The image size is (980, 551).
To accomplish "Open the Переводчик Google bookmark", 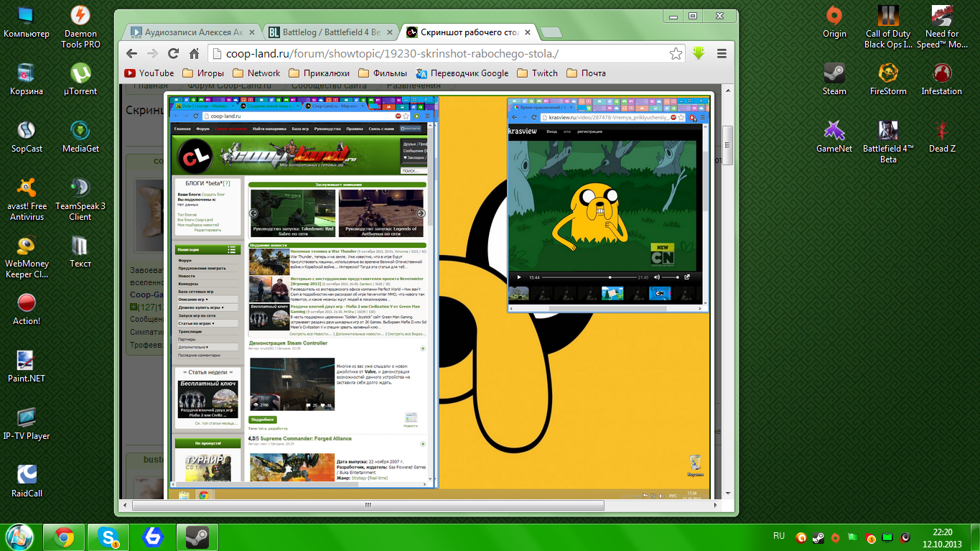I will tap(462, 73).
